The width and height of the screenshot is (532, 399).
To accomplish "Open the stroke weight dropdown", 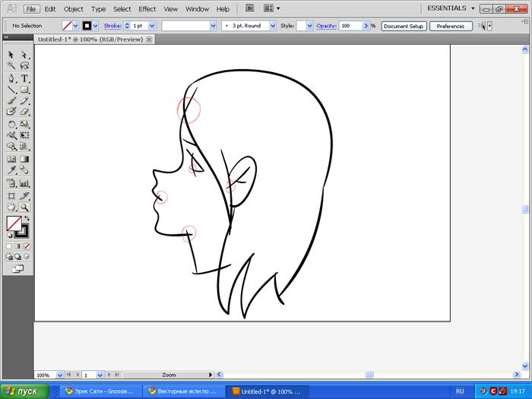I will (x=152, y=26).
